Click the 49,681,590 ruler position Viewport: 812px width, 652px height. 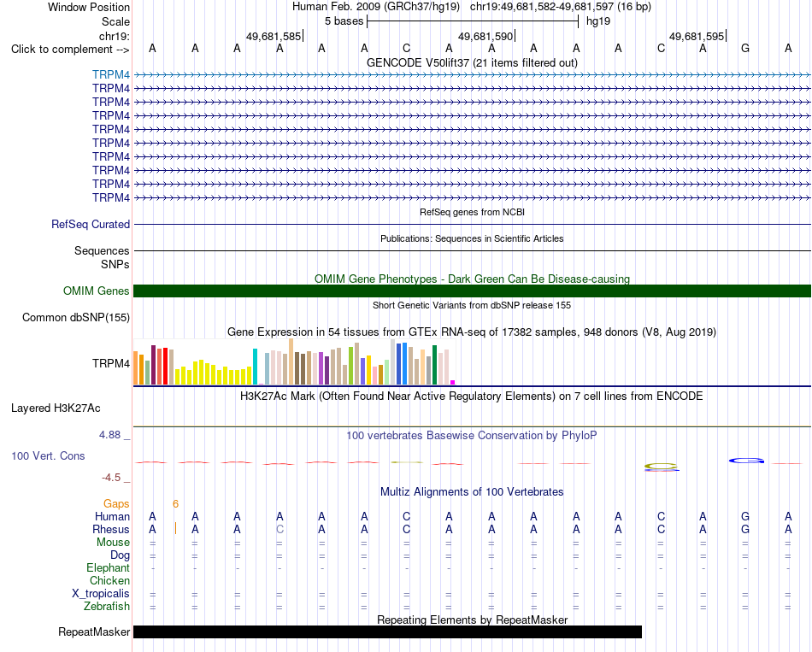coord(485,36)
